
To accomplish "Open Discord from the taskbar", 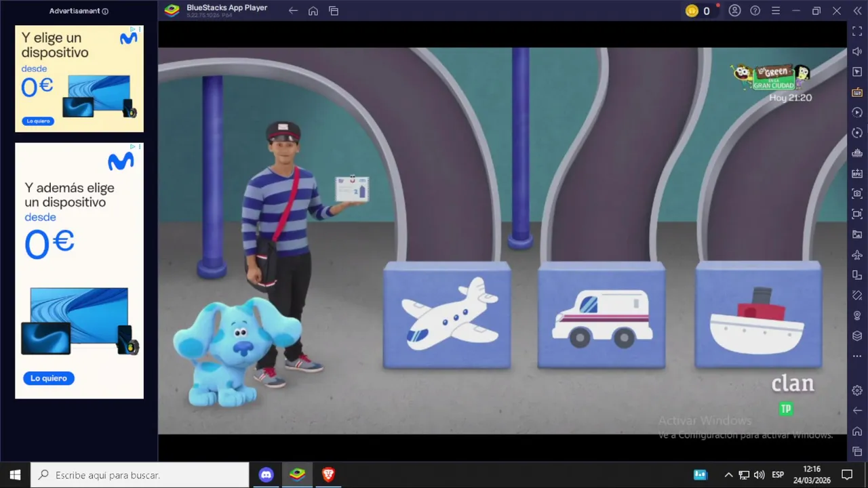I will tap(266, 475).
